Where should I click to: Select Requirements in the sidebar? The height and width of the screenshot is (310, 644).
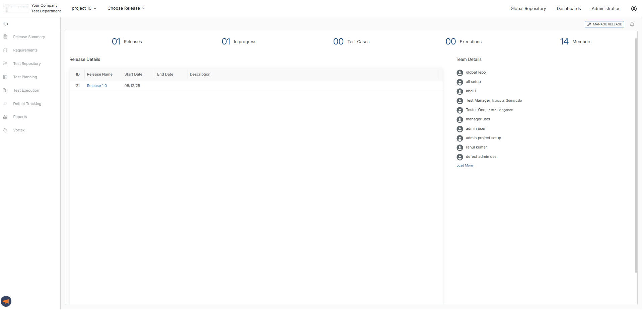point(25,50)
